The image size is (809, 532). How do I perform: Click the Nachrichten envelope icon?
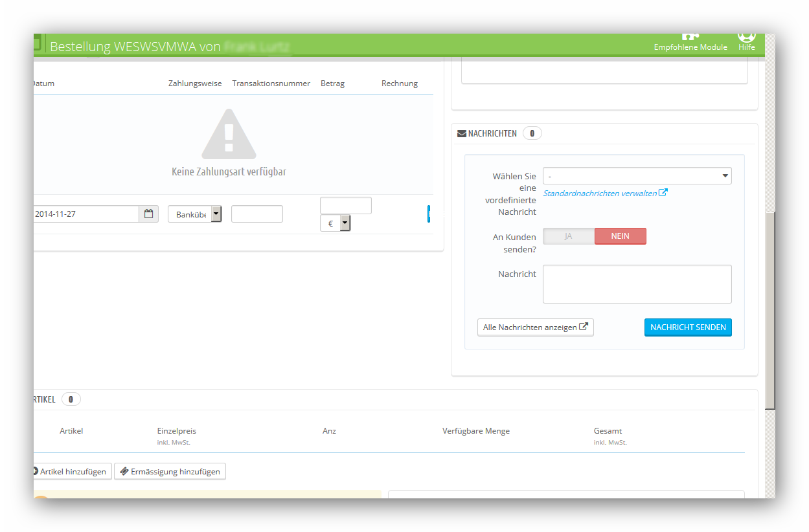click(x=462, y=133)
